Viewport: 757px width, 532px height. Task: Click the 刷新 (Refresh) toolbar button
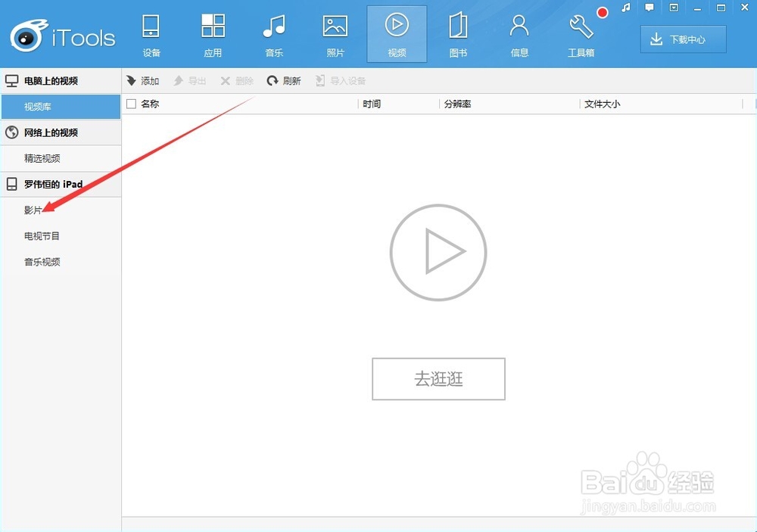(284, 81)
